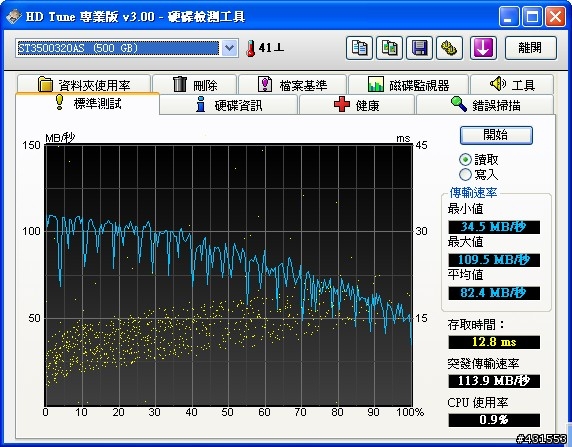This screenshot has width=572, height=447.
Task: Click the 平均值 label
Action: coord(465,274)
